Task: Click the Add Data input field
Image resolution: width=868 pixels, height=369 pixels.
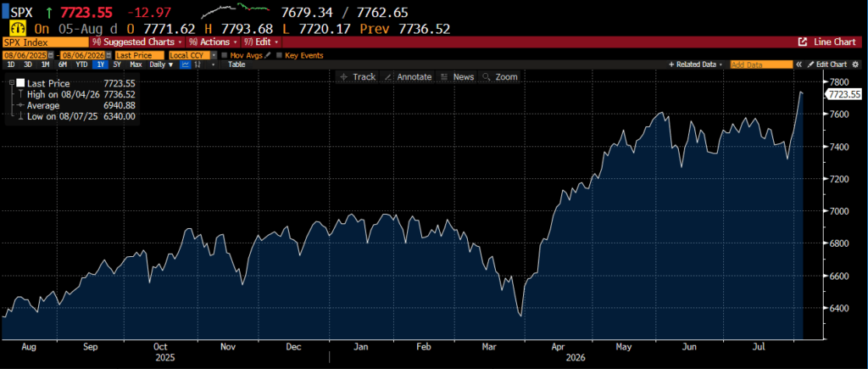Action: click(762, 64)
